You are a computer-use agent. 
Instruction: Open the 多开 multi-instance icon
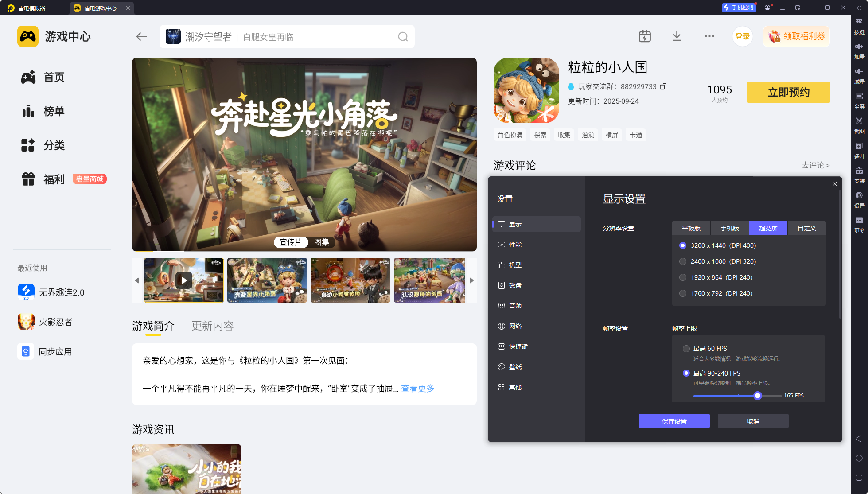coord(859,146)
